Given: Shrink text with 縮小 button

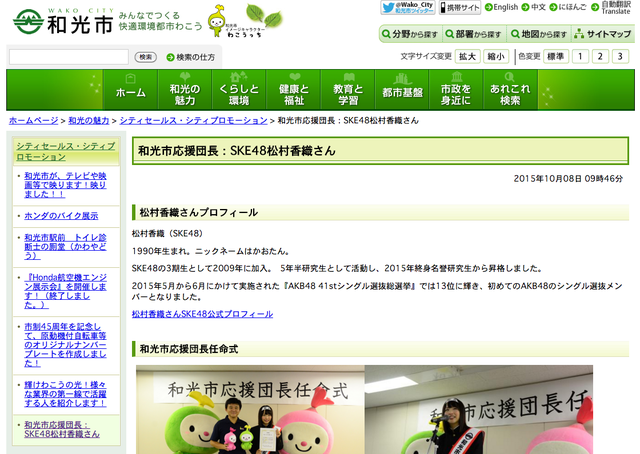Looking at the screenshot, I should pos(496,56).
